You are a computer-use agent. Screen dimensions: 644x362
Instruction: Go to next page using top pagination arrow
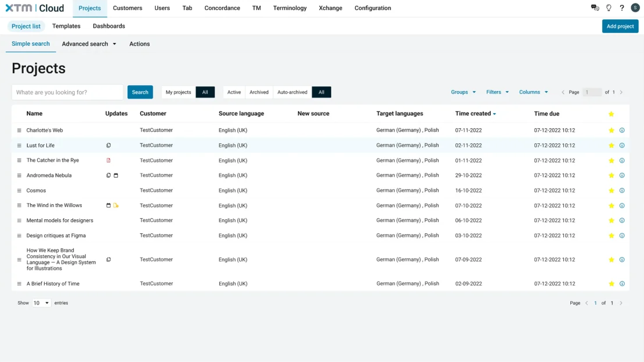click(x=621, y=92)
